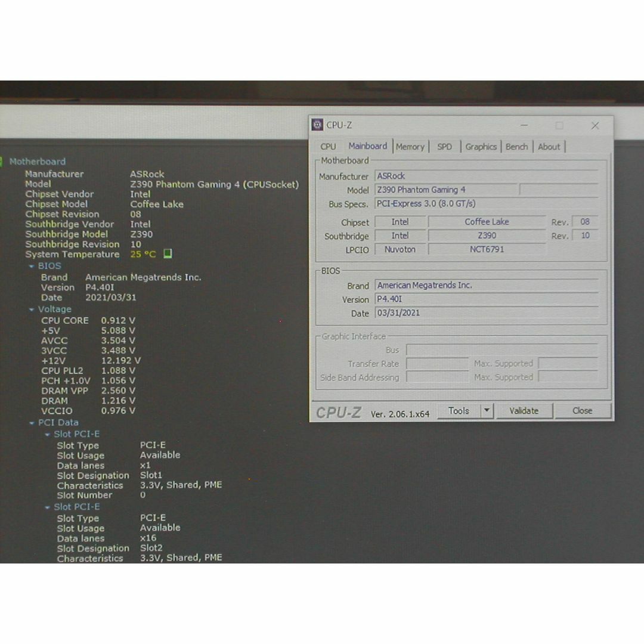
Task: Click the Southbridge Rev. '10' field in CPU-Z
Action: 585,236
